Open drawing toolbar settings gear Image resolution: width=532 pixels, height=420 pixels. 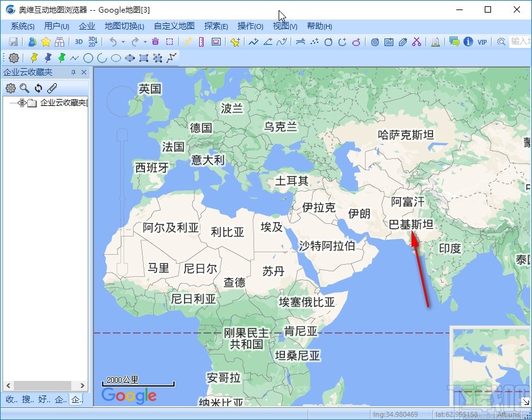14,58
